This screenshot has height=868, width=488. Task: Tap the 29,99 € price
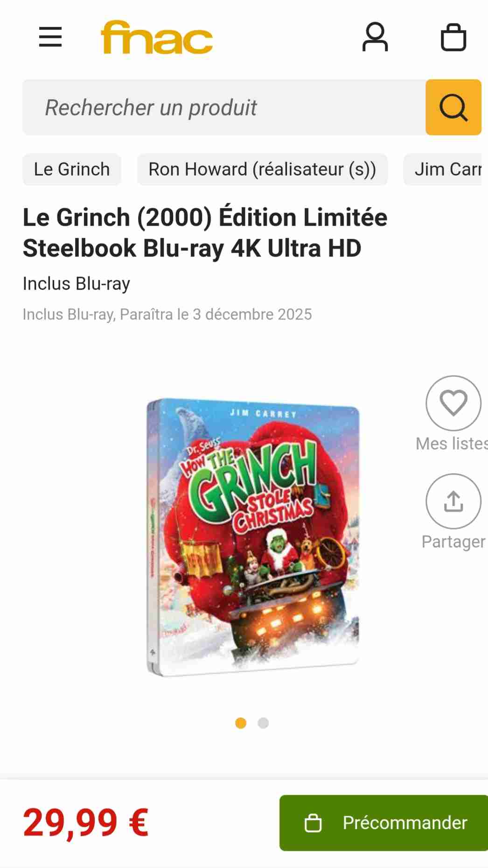coord(86,823)
